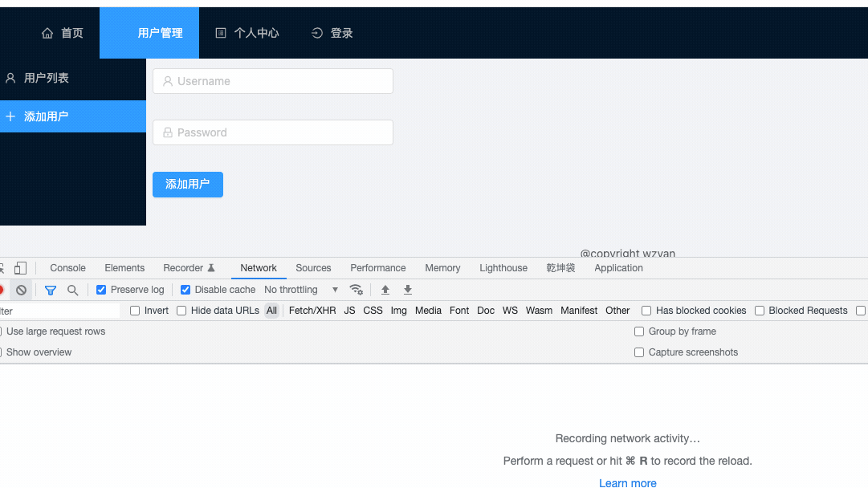This screenshot has height=488, width=868.
Task: Open 个人中心 in the top nav
Action: (247, 33)
